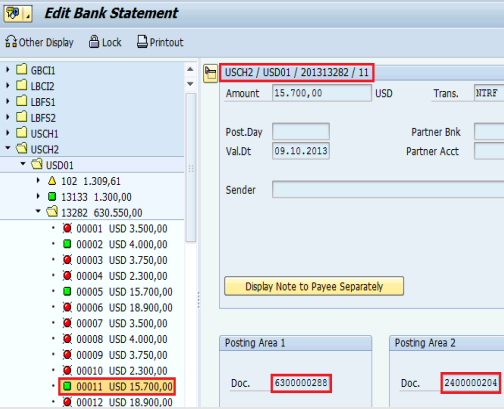Click the Edit Bank Statement title icon
504x409 pixels.
click(18, 14)
